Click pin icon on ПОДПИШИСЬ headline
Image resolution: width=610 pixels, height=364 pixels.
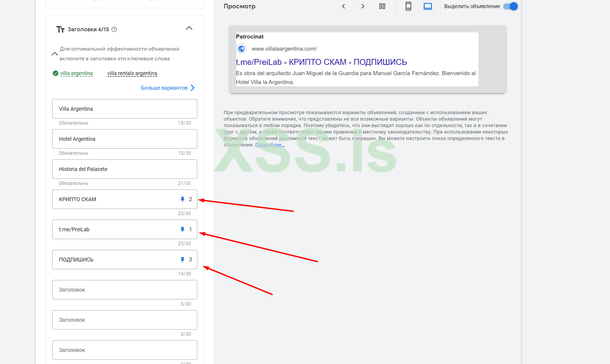coord(182,260)
